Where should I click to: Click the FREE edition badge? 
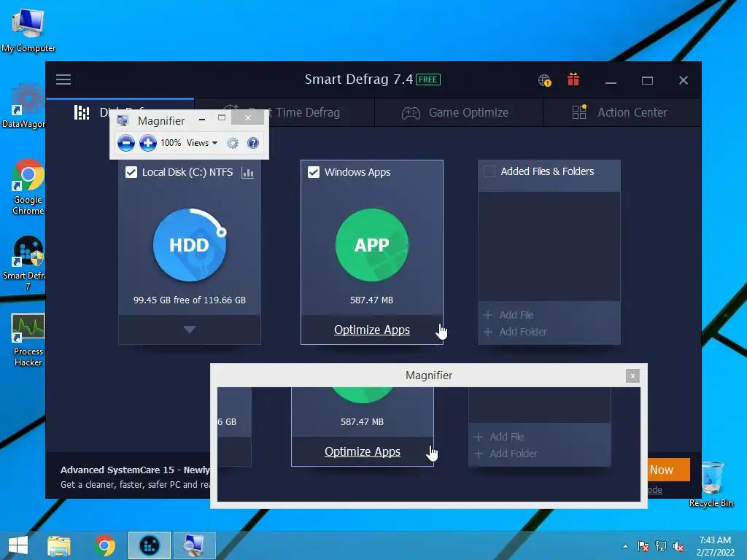[x=427, y=79]
